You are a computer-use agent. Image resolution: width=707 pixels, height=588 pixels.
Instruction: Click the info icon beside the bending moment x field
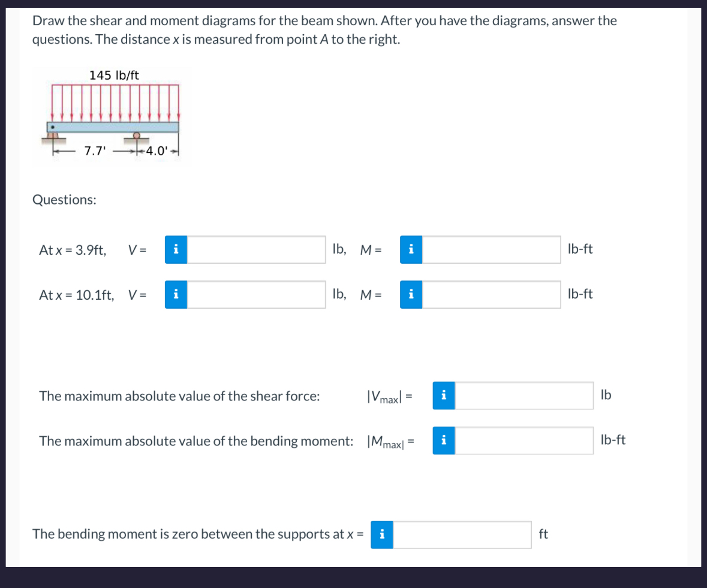(x=381, y=535)
